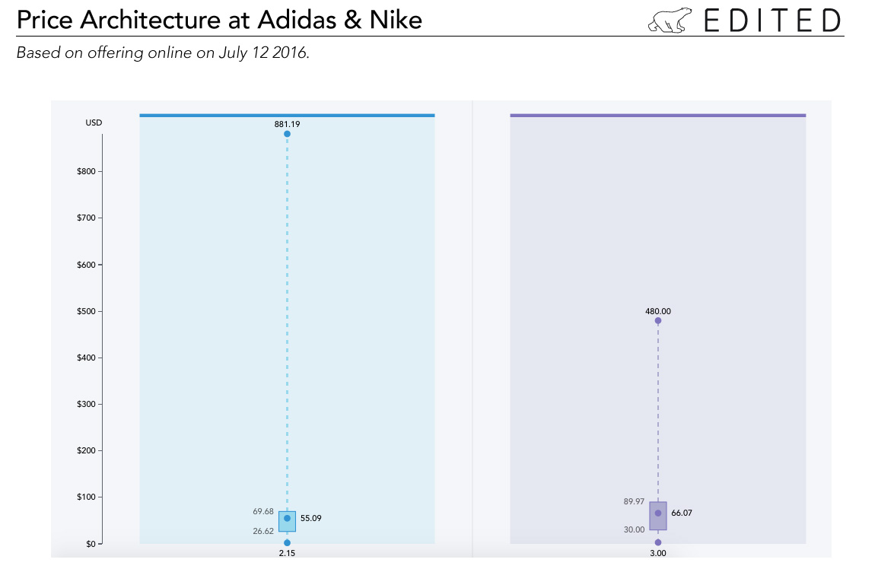This screenshot has width=878, height=588.
Task: Click the EDITED brand wordmark
Action: pos(772,21)
